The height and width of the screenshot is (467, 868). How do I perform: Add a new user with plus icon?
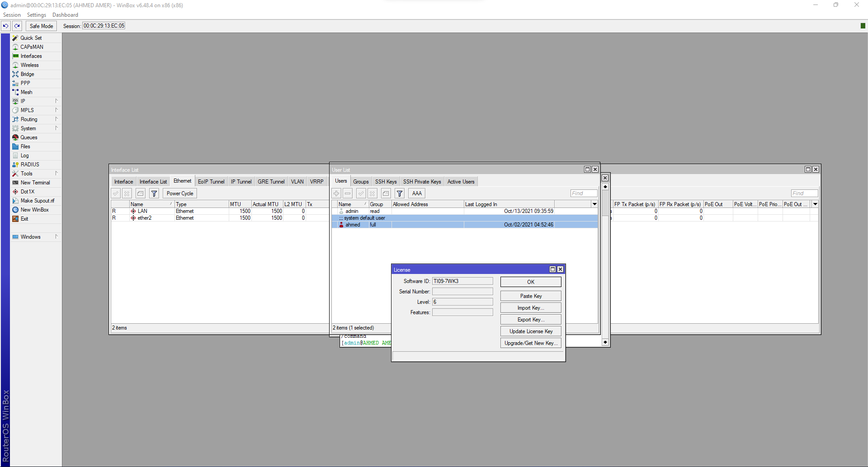336,193
